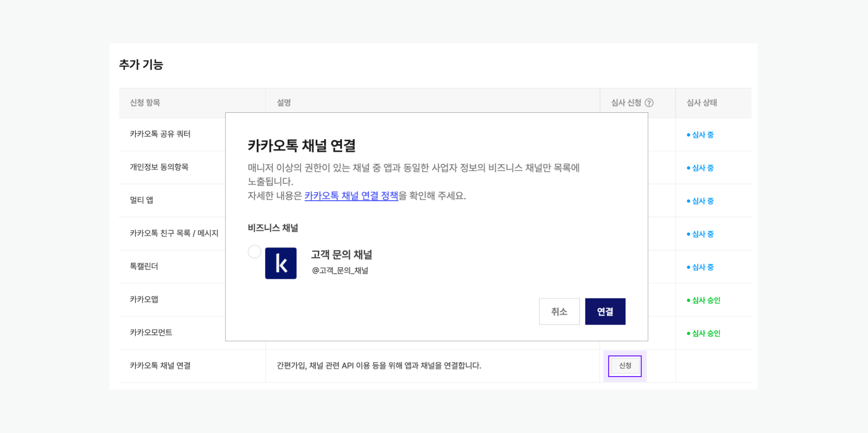Click the 고객 문의 채널 logo icon

280,263
